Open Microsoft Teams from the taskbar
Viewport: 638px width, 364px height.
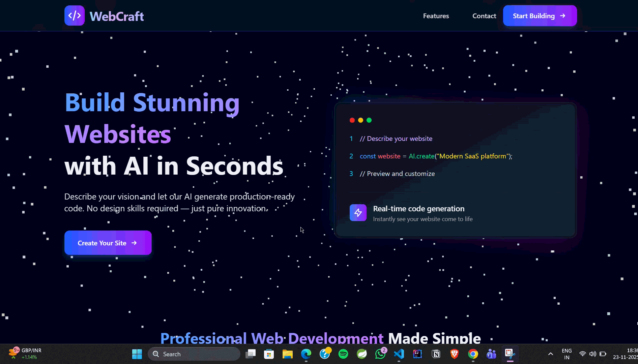tap(491, 354)
